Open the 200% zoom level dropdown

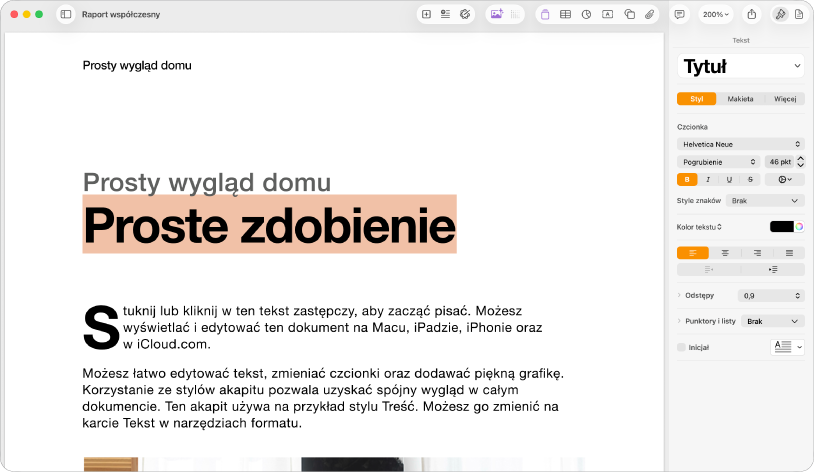716,15
